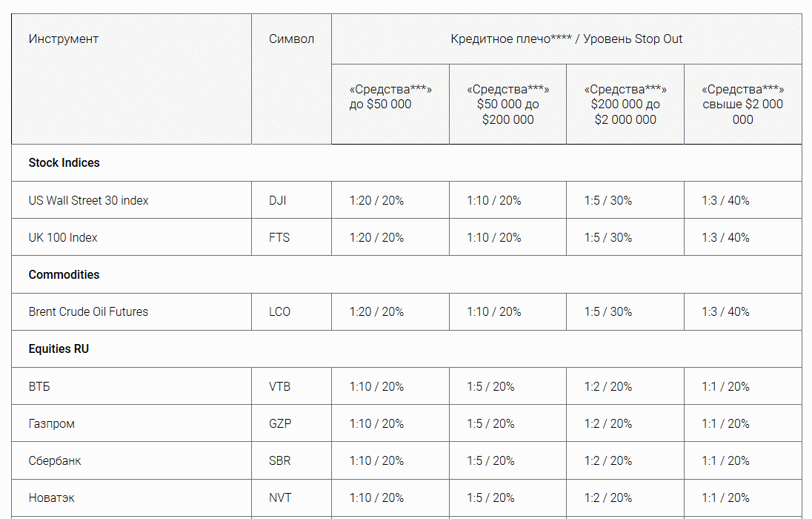
Task: Select the "до $50 000" column header
Action: (x=390, y=97)
